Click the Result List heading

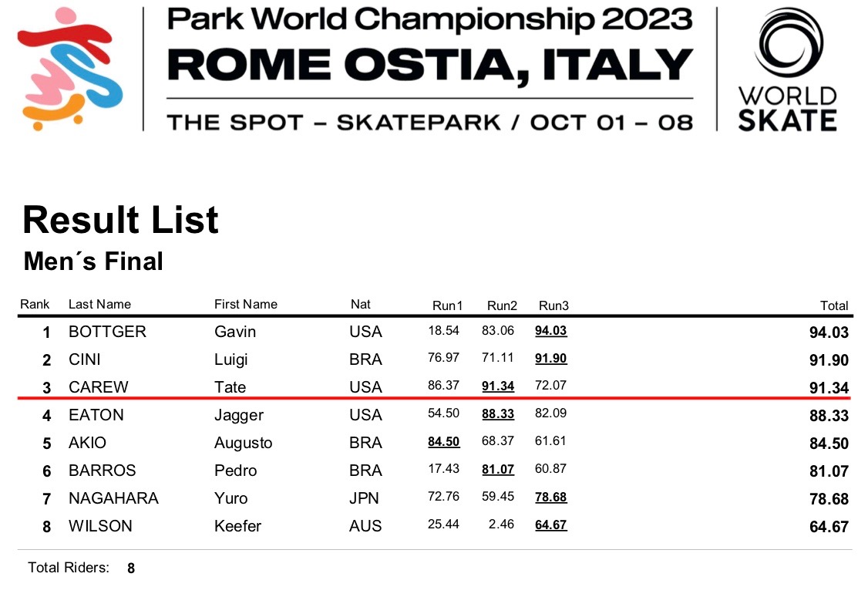pos(121,221)
